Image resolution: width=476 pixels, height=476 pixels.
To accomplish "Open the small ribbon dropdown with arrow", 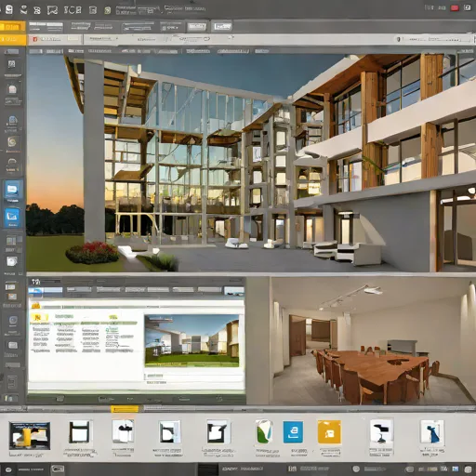I will tap(171, 27).
